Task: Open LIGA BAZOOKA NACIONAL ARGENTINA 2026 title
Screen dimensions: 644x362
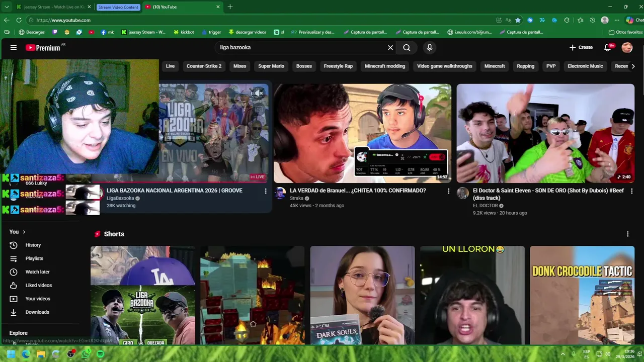Action: pyautogui.click(x=175, y=191)
